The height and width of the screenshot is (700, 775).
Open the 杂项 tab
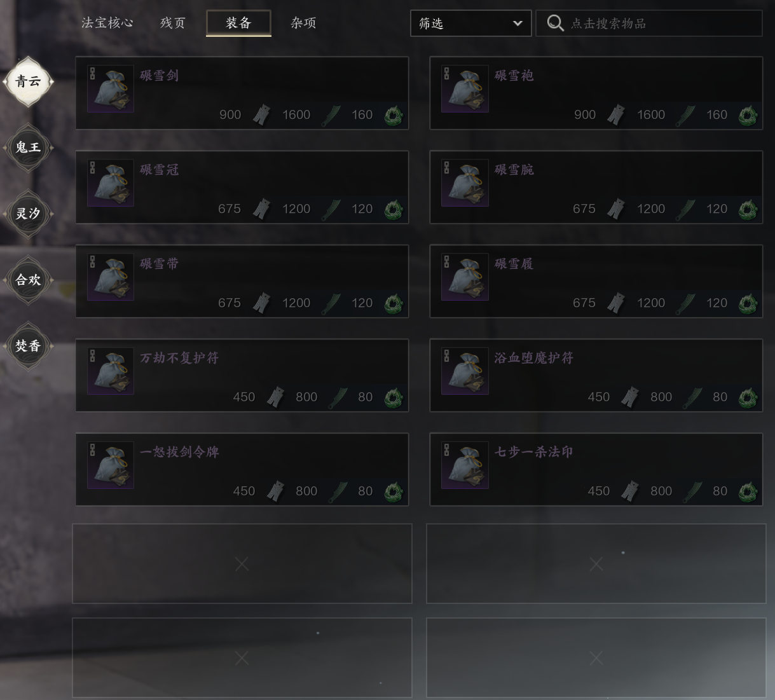(304, 23)
